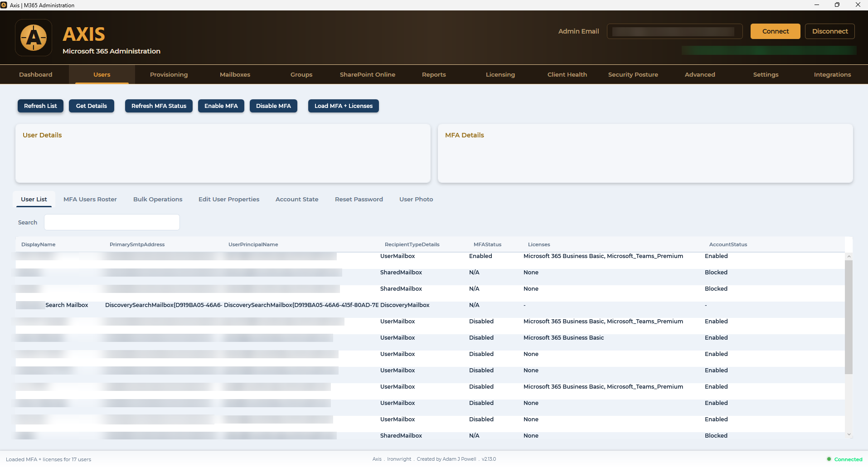Screen dimensions: 868x468
Task: Sort by MFAStatus column header
Action: [x=488, y=244]
